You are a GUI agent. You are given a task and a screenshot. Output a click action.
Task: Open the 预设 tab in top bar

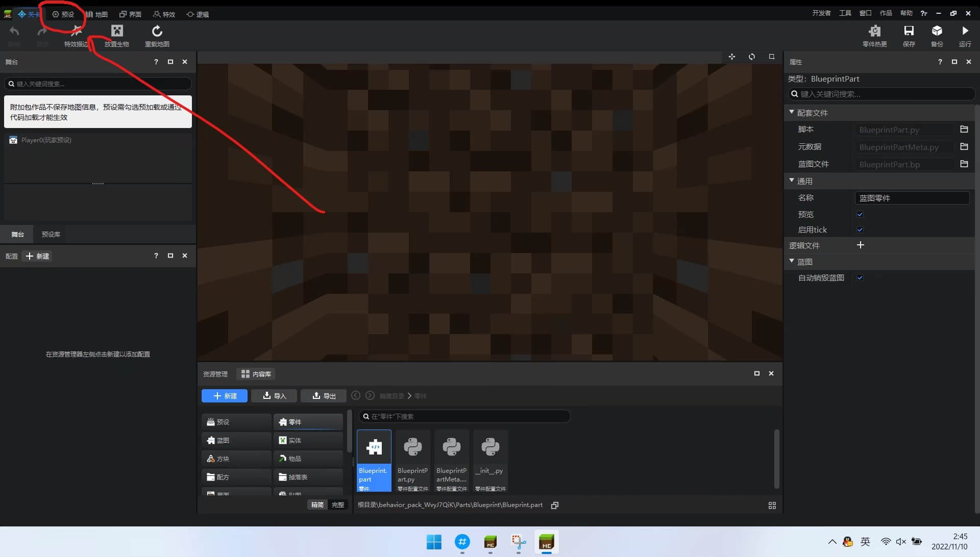point(63,14)
